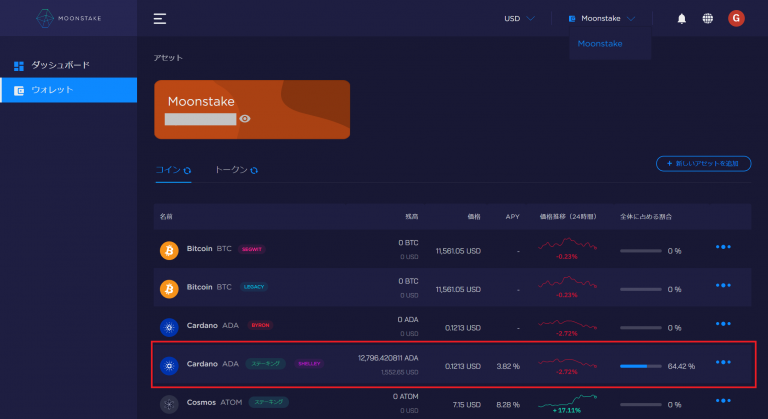Image resolution: width=768 pixels, height=419 pixels.
Task: Click the staking badge on Cosmos ATOM
Action: [268, 402]
